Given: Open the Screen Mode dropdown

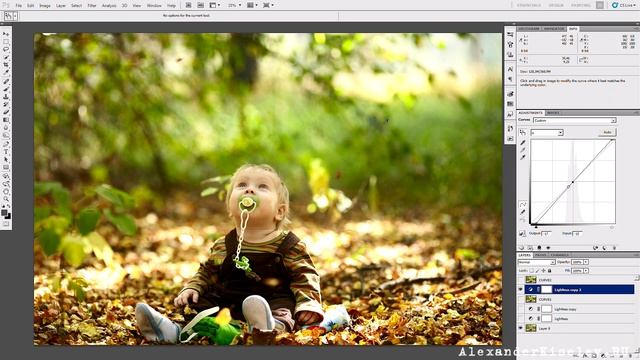Looking at the screenshot, I should (x=268, y=5).
